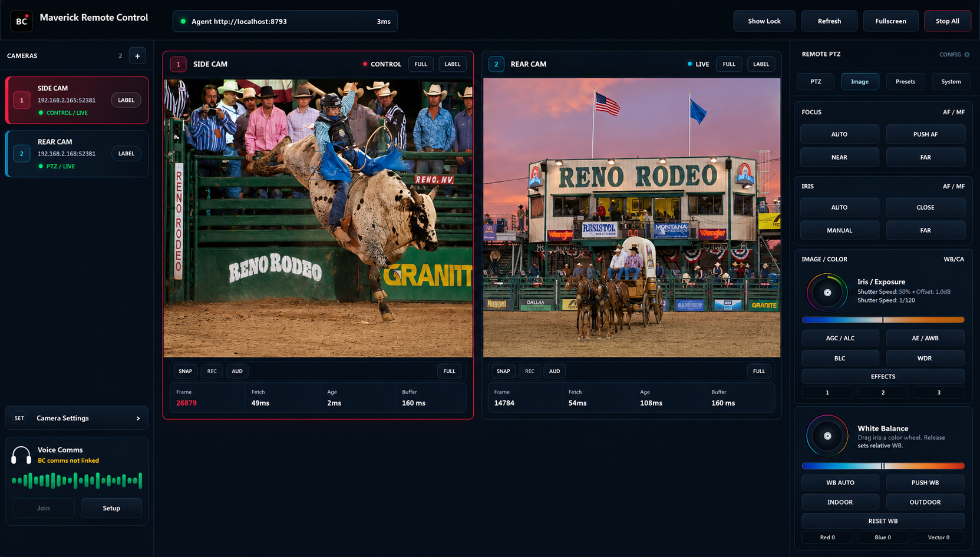The height and width of the screenshot is (557, 980).
Task: Open Voice Comms Setup
Action: [x=111, y=508]
